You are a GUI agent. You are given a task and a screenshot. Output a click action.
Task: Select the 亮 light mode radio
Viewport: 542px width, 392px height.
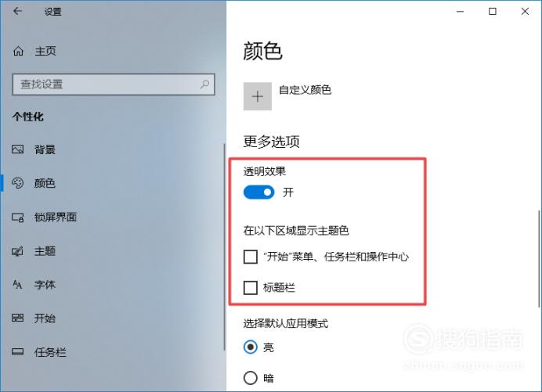point(251,347)
